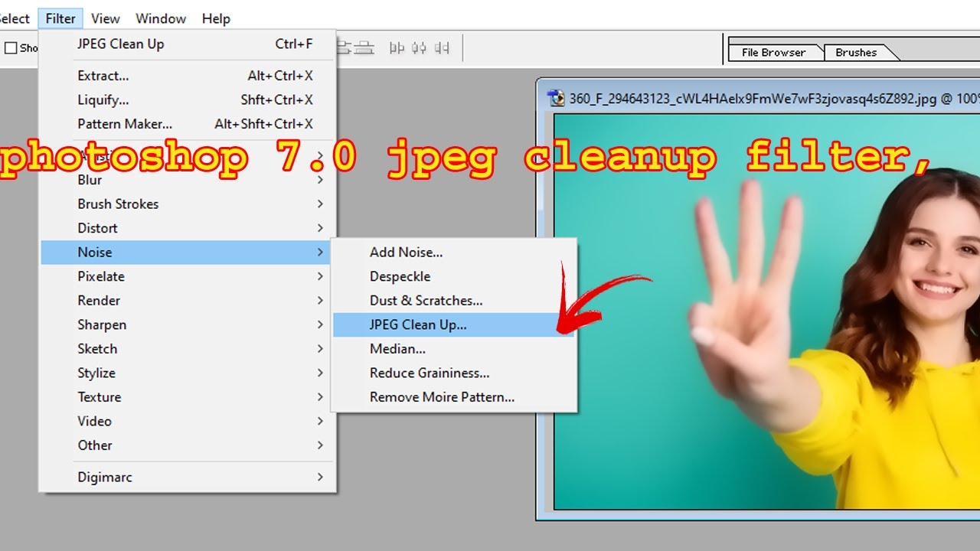Screen dimensions: 980x551
Task: Expand the Distort submenu
Action: tap(188, 228)
